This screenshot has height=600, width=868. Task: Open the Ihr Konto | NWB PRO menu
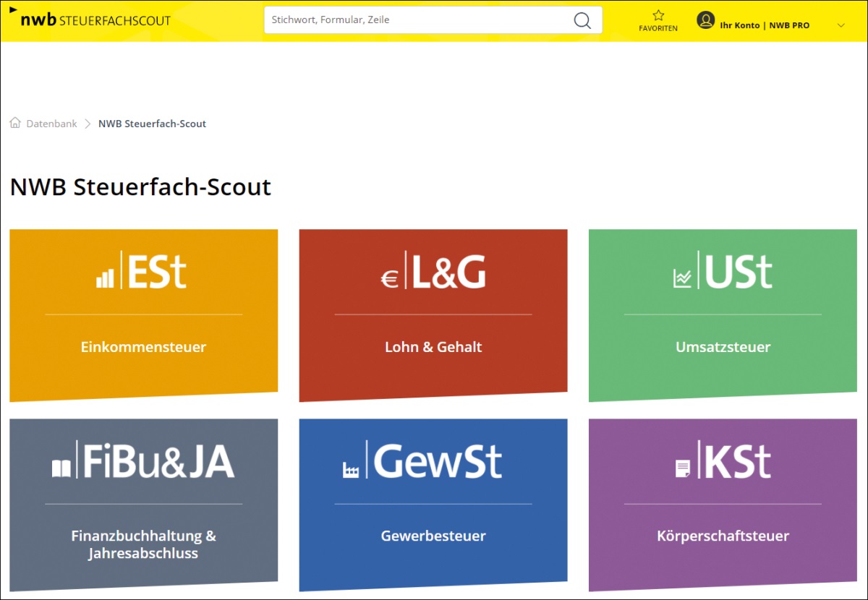coord(765,25)
